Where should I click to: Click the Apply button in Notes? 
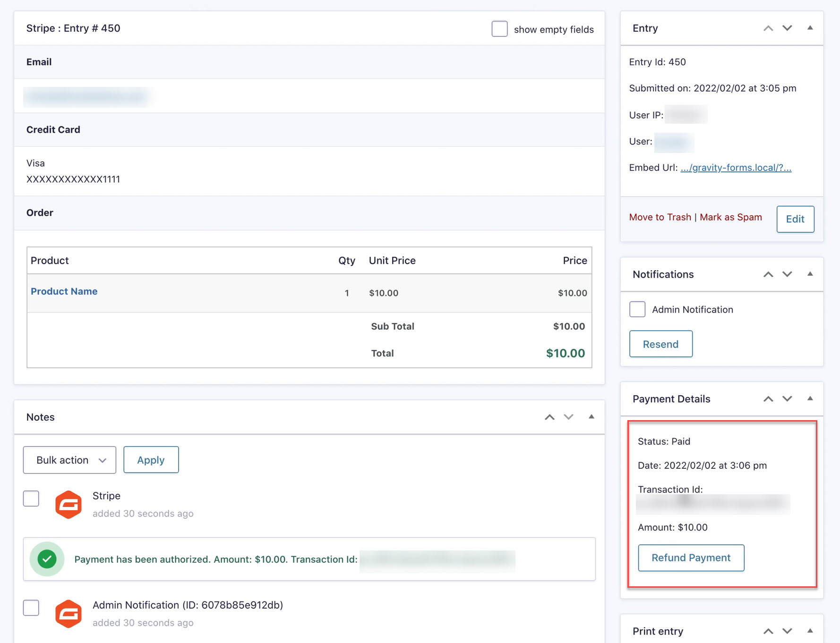point(151,460)
